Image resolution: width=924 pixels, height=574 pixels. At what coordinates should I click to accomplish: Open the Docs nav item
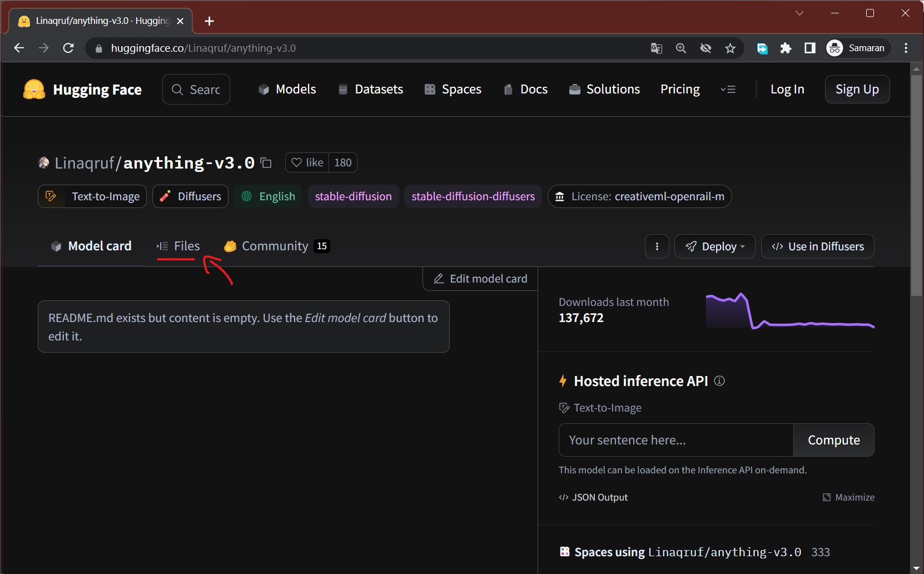pos(525,89)
